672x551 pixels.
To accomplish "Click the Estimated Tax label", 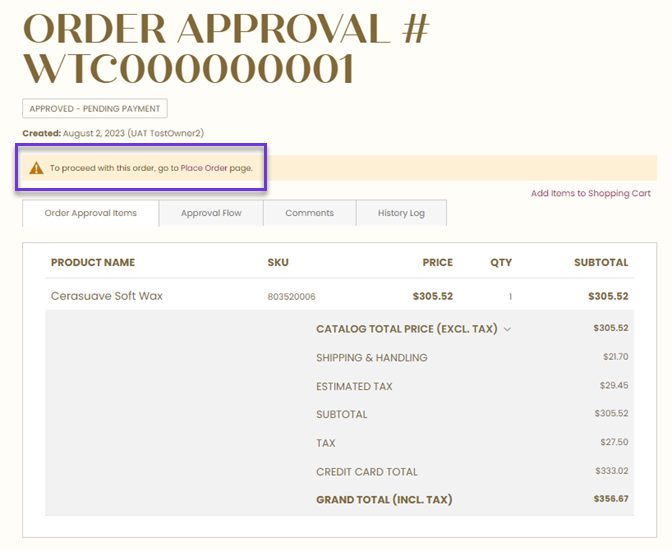I will coord(354,386).
